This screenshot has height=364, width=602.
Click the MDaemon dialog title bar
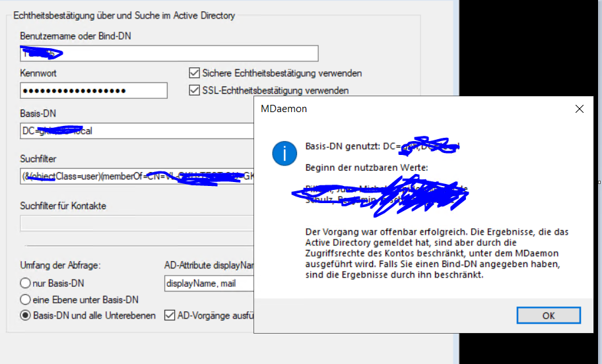396,109
